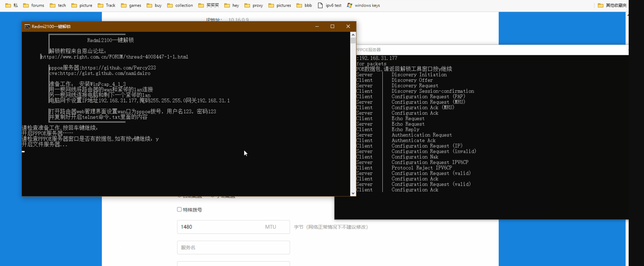This screenshot has width=644, height=266.
Task: Click the cve gist.github.com/namidairo line
Action: click(x=100, y=73)
